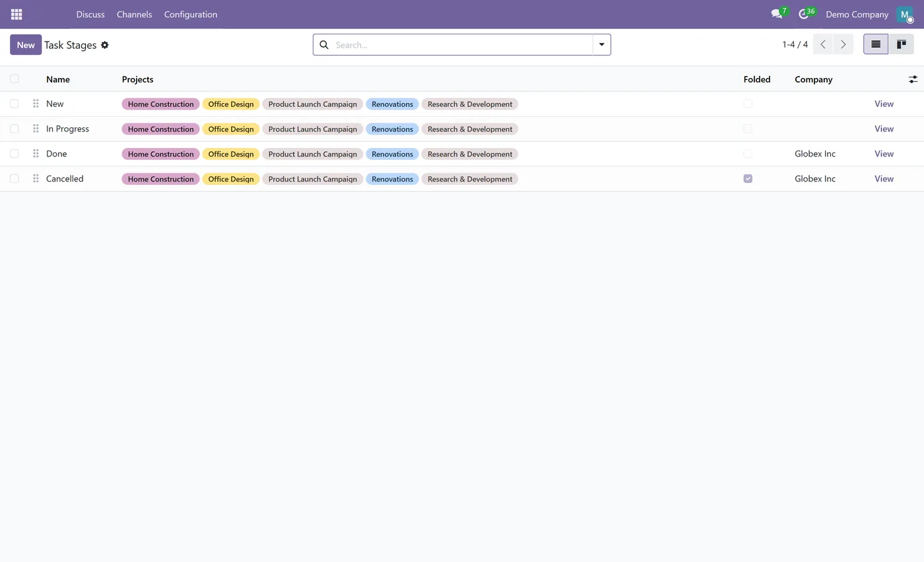Click the stage name 'In Progress'
The width and height of the screenshot is (924, 562).
point(67,129)
